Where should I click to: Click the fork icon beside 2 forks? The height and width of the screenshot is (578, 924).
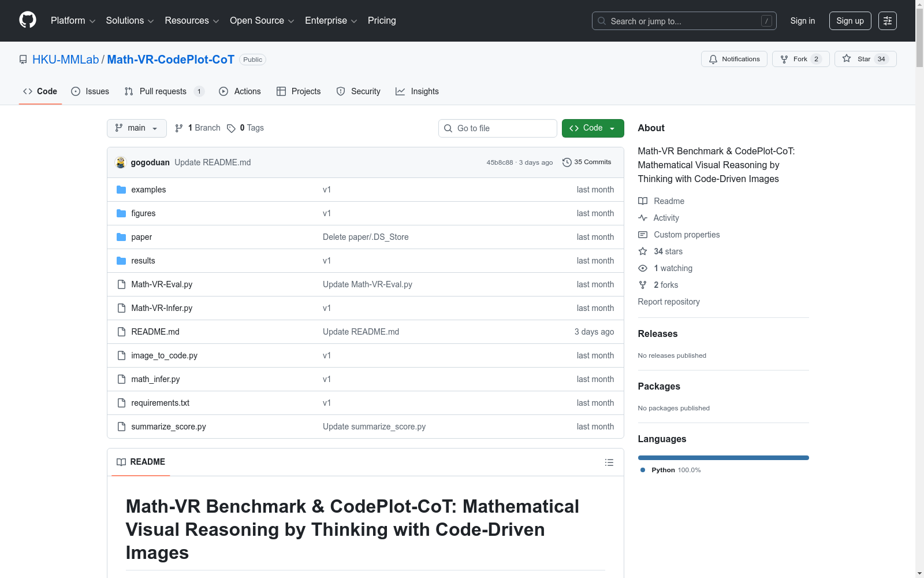click(x=643, y=285)
